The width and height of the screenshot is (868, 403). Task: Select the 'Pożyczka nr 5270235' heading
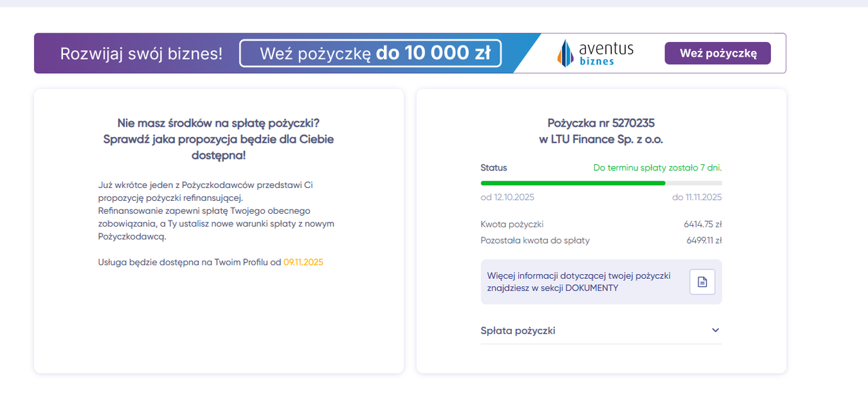pos(601,123)
